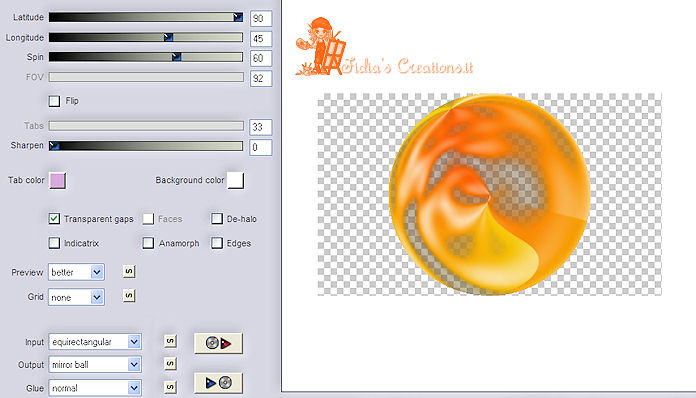Click the small S button beside Output dropdown

170,364
